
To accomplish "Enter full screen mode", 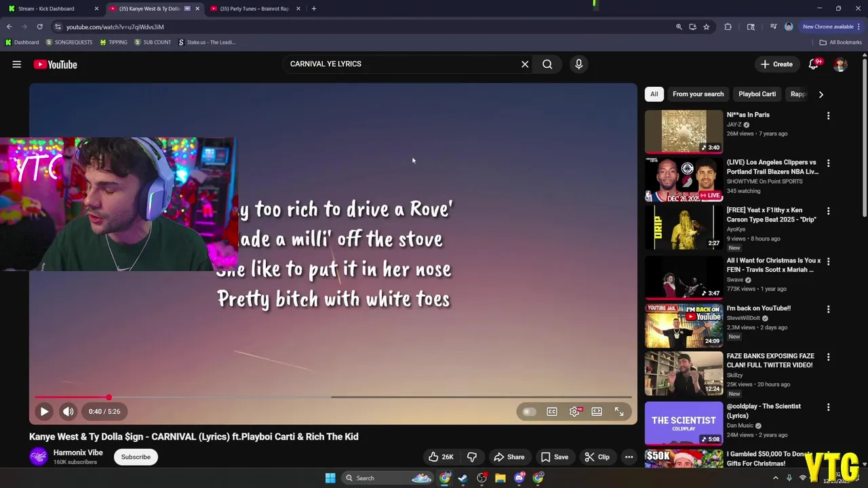I will (619, 411).
